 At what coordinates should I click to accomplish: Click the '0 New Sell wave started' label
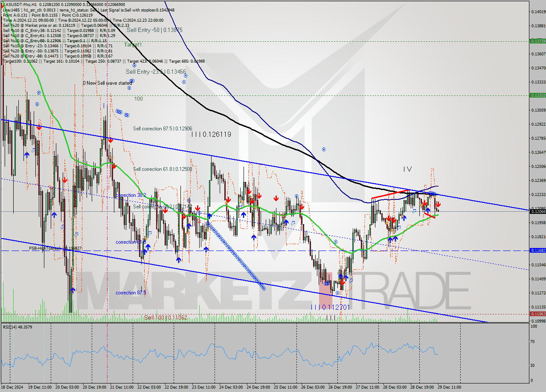[107, 83]
